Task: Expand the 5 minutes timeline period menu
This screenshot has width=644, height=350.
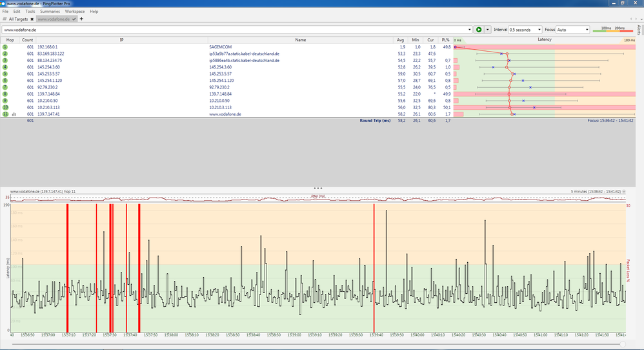Action: (624, 191)
